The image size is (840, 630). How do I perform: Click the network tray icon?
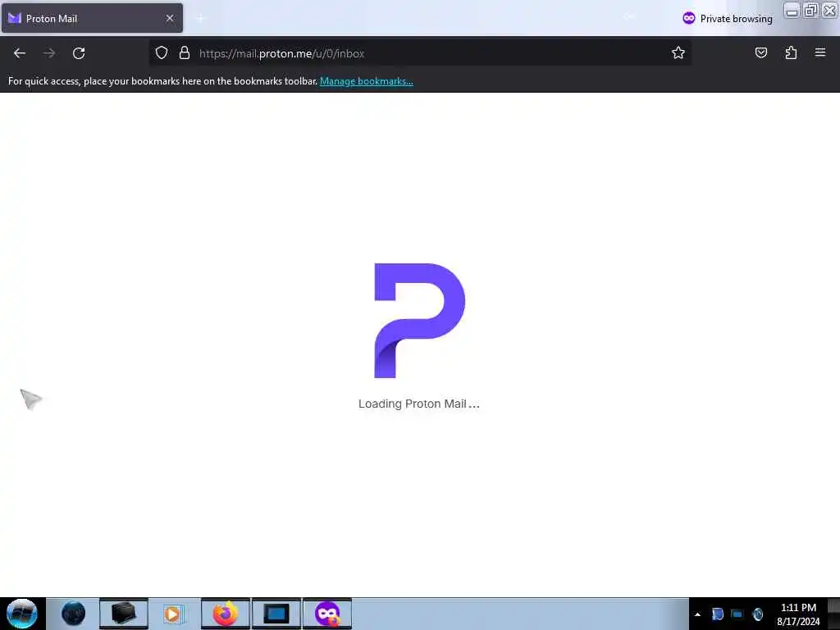coord(737,614)
